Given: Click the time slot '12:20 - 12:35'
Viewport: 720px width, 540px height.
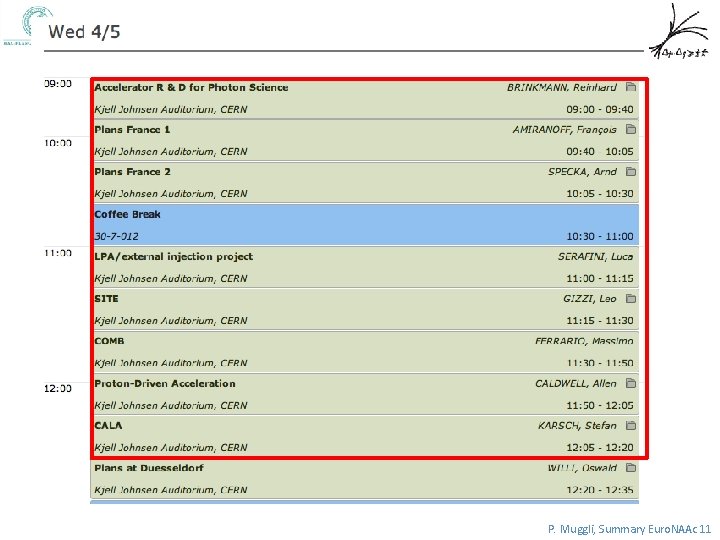Looking at the screenshot, I should point(600,490).
